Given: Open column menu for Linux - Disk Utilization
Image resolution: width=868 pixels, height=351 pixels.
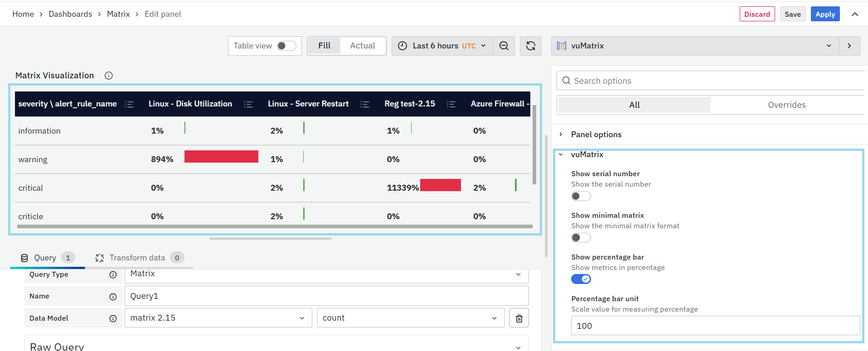Looking at the screenshot, I should (x=248, y=104).
